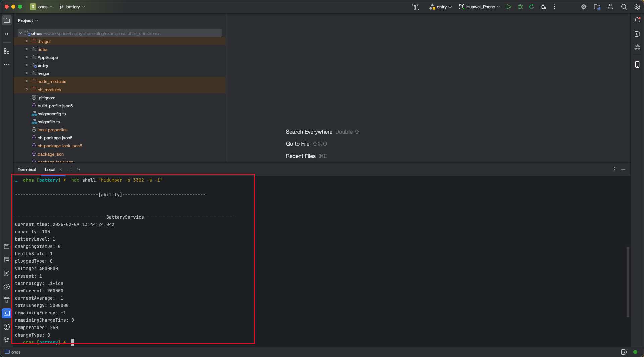Open the project structure folder icon
644x357 pixels.
click(597, 7)
